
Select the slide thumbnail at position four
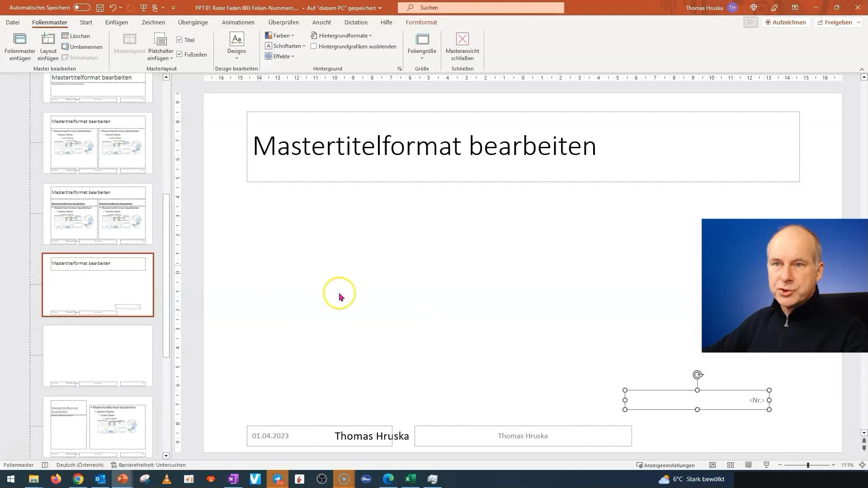tap(97, 285)
